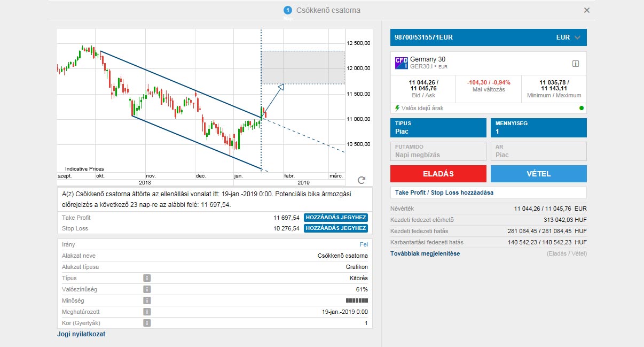Open the Jogi nyilatkozat link
The image size is (644, 347).
click(81, 334)
